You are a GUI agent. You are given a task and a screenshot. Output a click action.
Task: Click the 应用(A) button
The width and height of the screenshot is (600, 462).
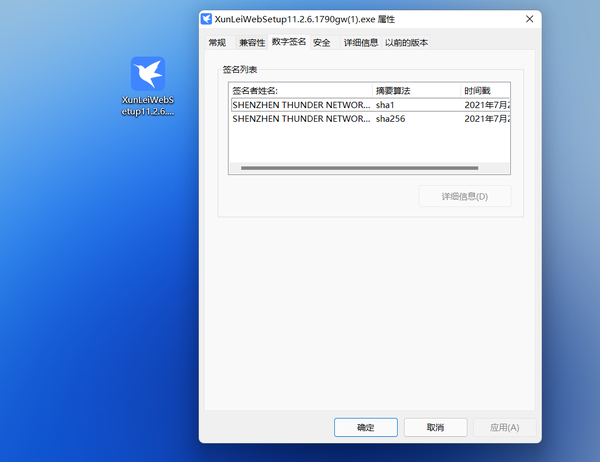[505, 427]
